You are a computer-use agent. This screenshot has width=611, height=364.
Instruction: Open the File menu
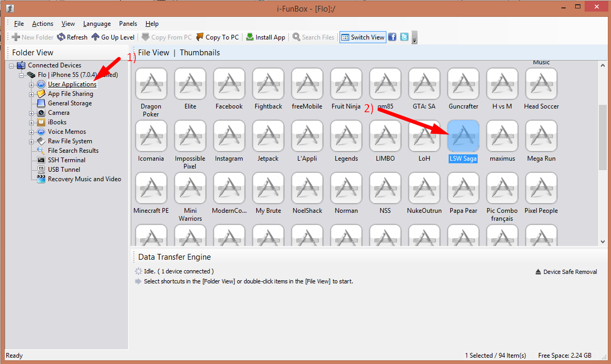point(18,24)
